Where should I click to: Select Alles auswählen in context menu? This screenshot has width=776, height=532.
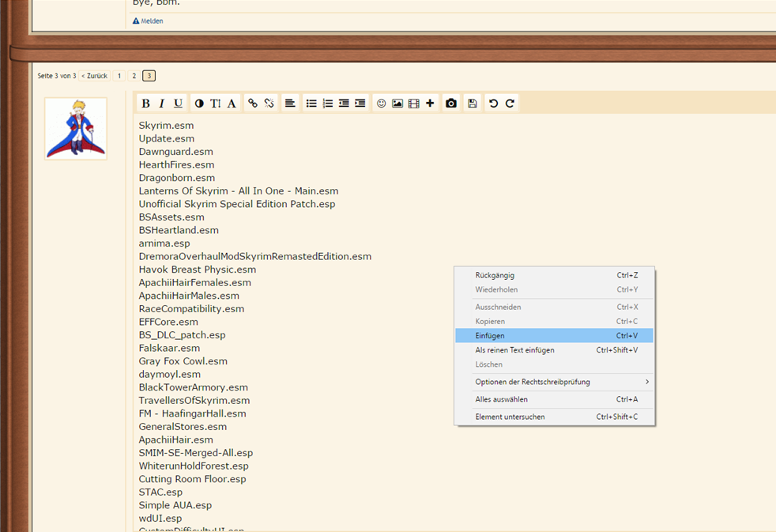(x=501, y=399)
